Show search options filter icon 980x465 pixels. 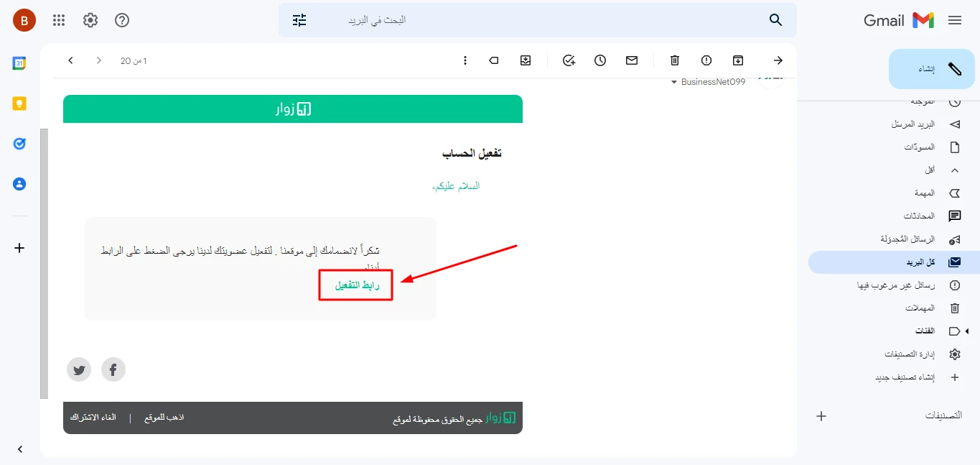[x=299, y=20]
